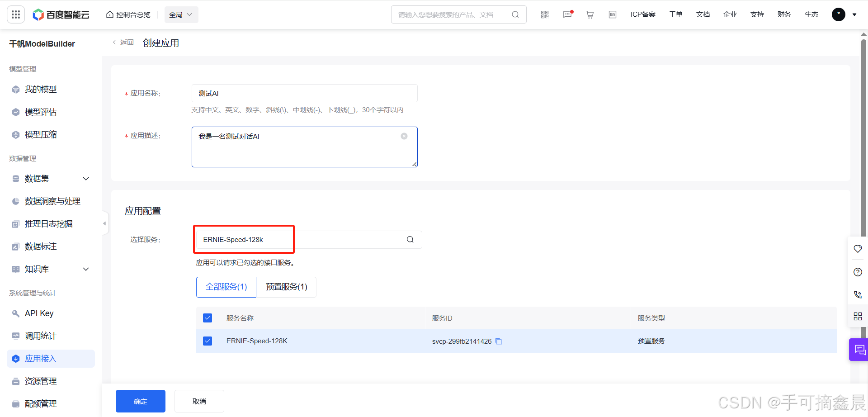Open the QR code icon in header
Viewport: 868px width, 417px height.
point(545,14)
